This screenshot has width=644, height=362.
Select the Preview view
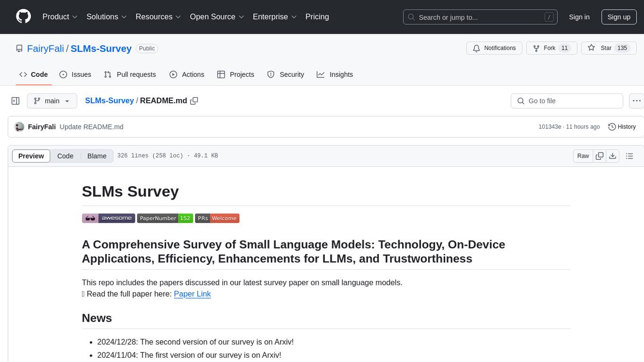tap(31, 156)
